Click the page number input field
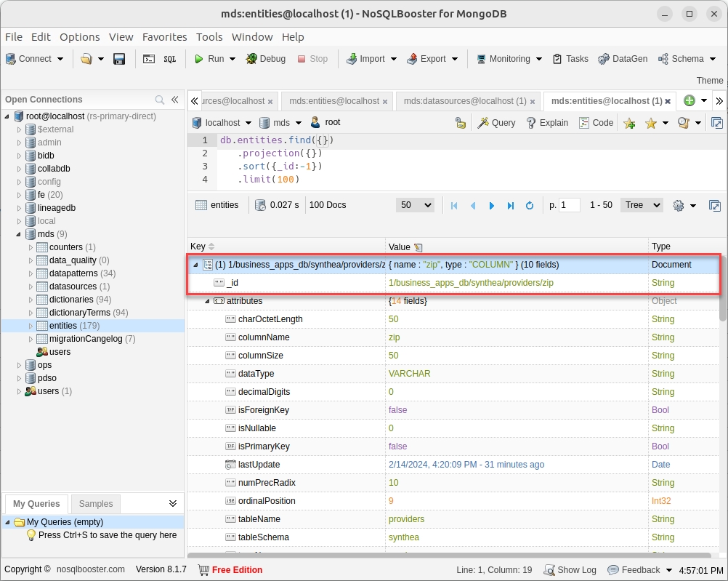 (x=569, y=205)
